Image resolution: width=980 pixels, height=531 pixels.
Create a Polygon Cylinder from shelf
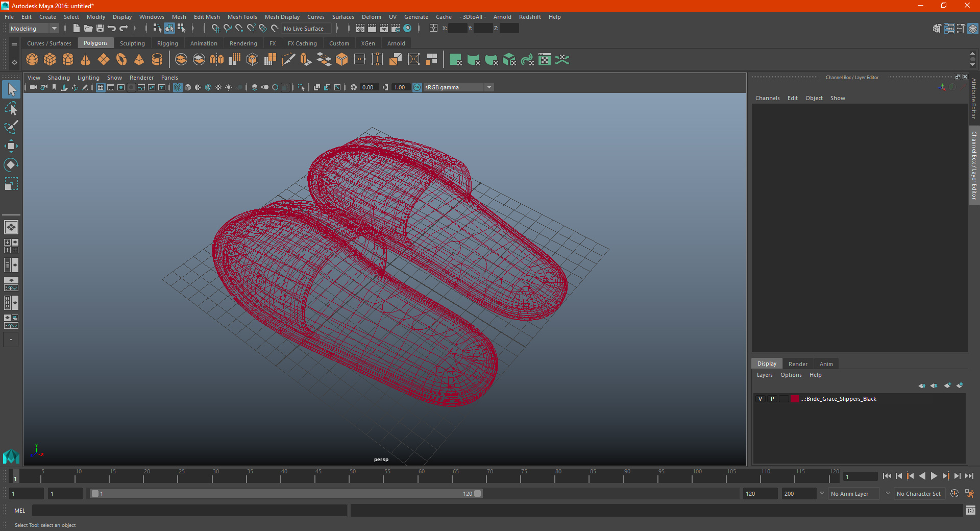(x=68, y=60)
